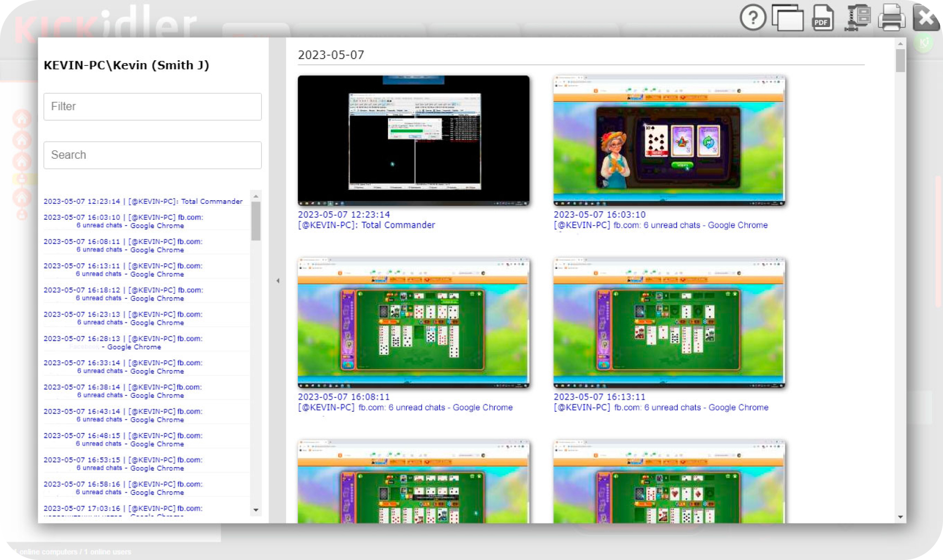Click the entry list scrollbar thumb

[256, 221]
